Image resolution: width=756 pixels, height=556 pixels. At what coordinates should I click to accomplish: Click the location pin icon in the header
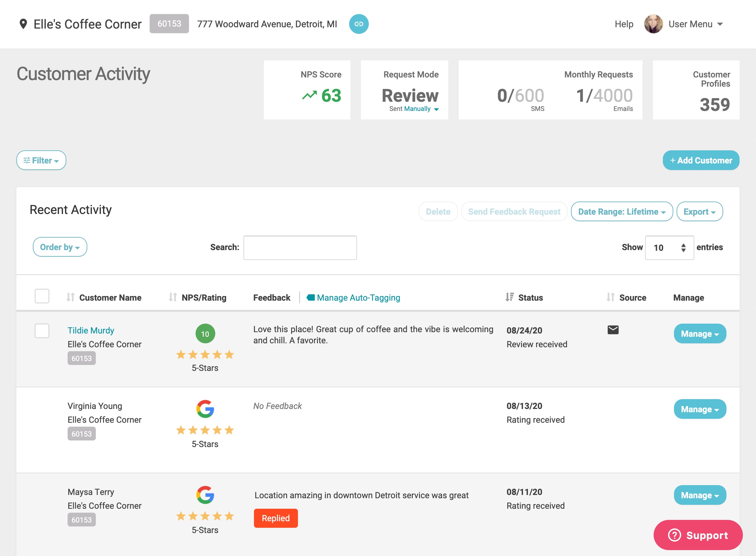pyautogui.click(x=23, y=24)
